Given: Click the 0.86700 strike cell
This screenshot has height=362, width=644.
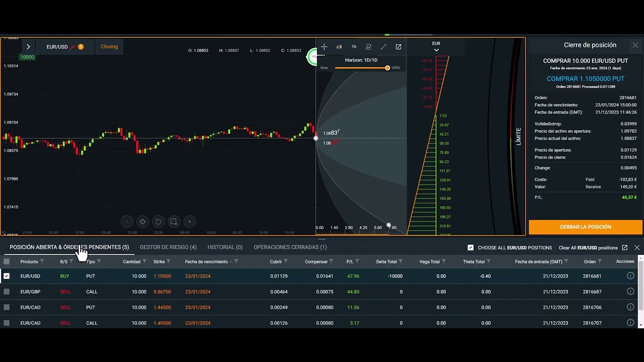Looking at the screenshot, I should tap(162, 292).
